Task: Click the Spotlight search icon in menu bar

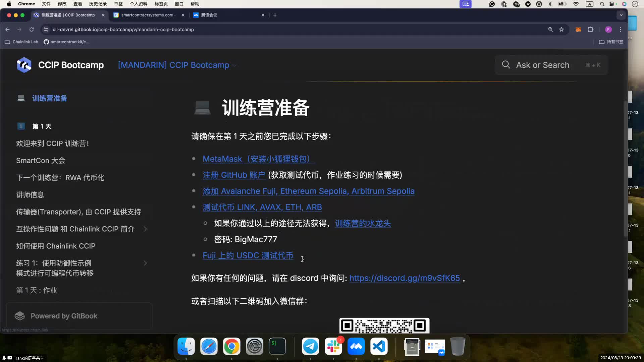Action: click(602, 4)
